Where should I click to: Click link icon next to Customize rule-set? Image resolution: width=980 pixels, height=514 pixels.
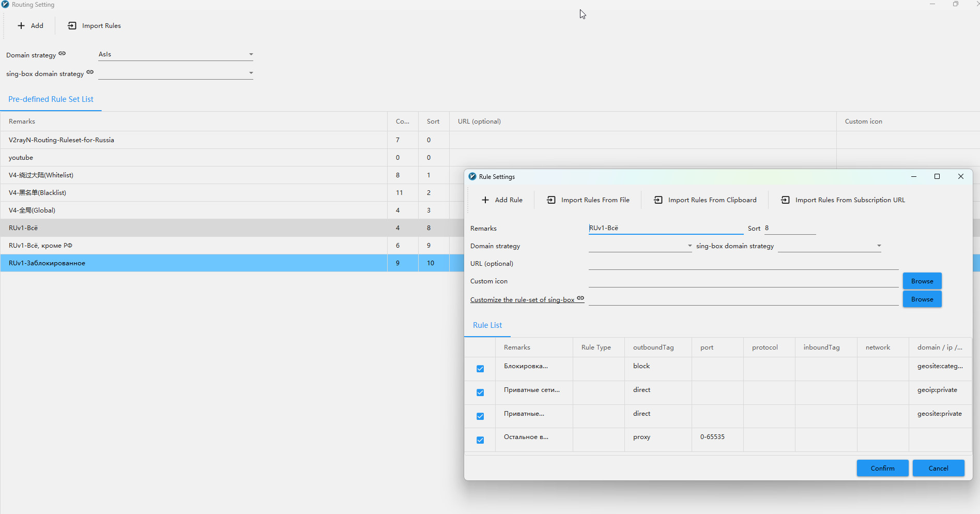(x=580, y=298)
